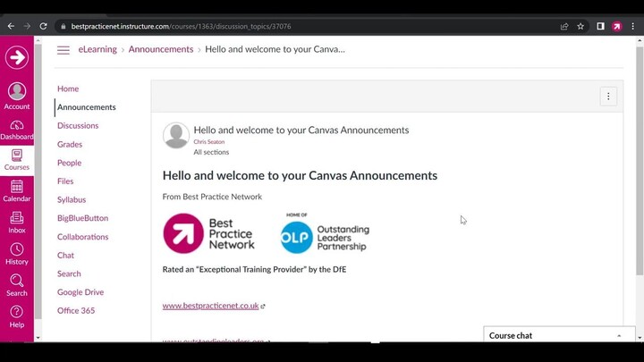
Task: Select Announcements in course navigation
Action: pos(87,107)
